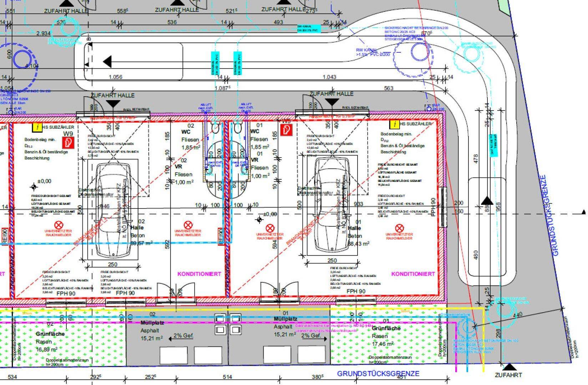Screen dimensions: 588x385
Task: Select the top dimension value 493
Action: tap(278, 22)
